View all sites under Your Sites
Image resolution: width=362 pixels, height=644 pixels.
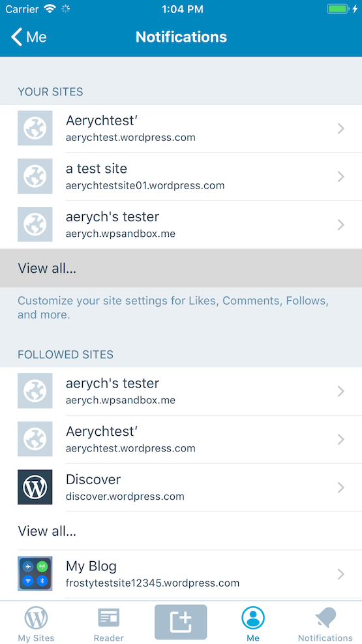tap(181, 268)
